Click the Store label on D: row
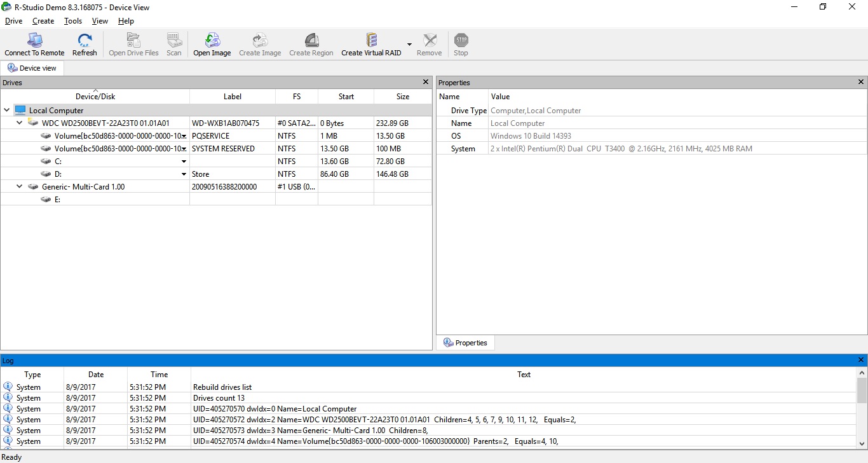This screenshot has width=868, height=463. point(201,174)
